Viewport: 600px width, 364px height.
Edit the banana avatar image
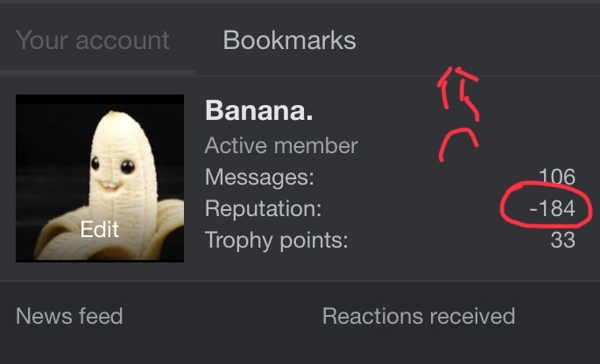pyautogui.click(x=100, y=178)
